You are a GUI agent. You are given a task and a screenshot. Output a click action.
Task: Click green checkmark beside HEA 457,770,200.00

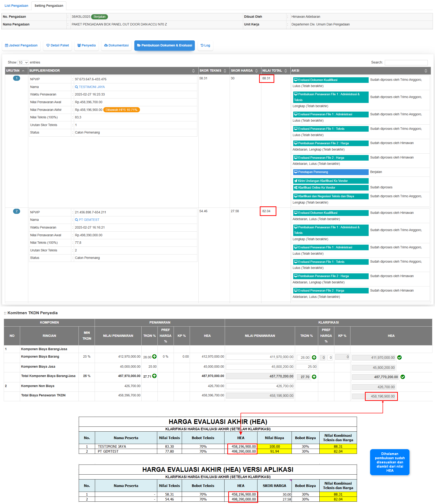pos(403,377)
